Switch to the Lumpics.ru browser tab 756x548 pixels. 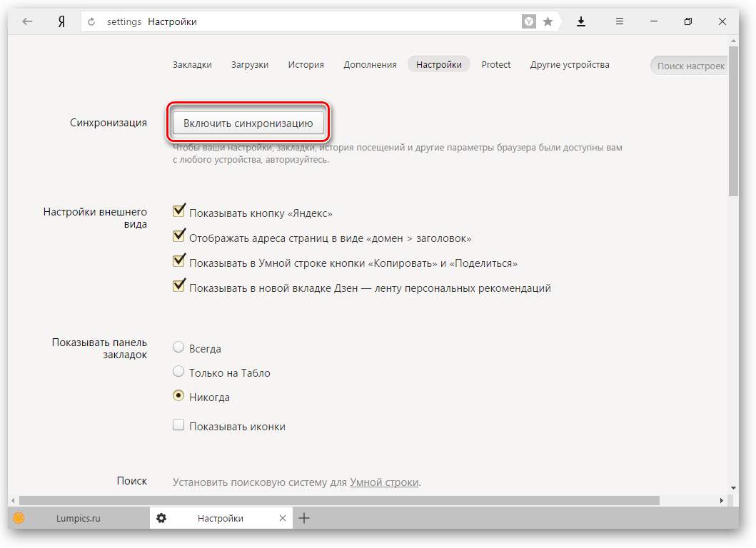[x=78, y=518]
